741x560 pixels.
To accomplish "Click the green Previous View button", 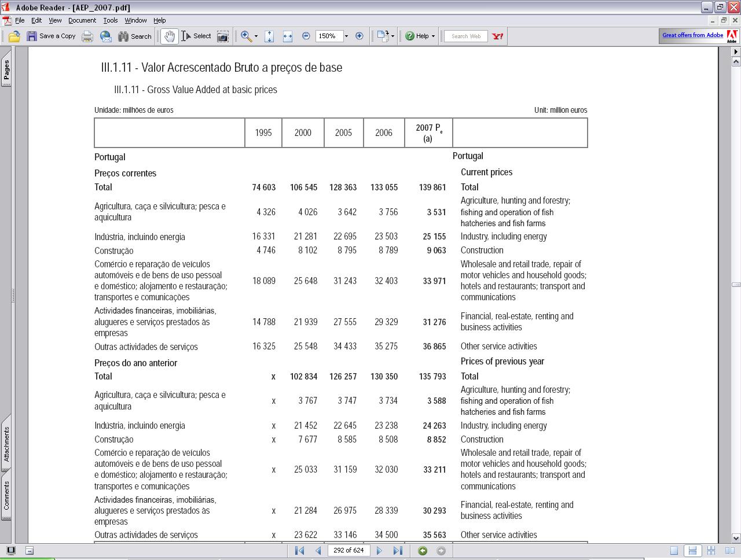I will [x=423, y=551].
